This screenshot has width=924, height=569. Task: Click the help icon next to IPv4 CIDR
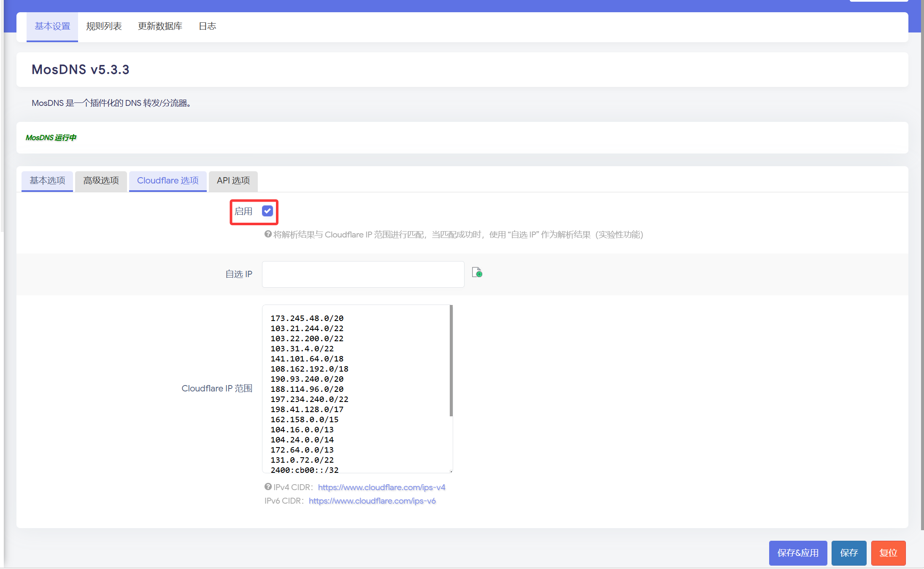click(x=267, y=487)
